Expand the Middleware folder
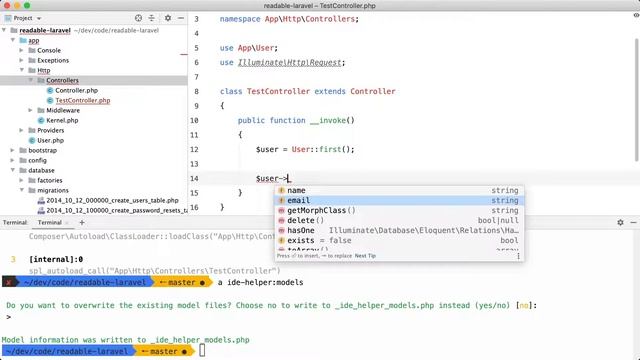This screenshot has width=640, height=360. [x=31, y=110]
